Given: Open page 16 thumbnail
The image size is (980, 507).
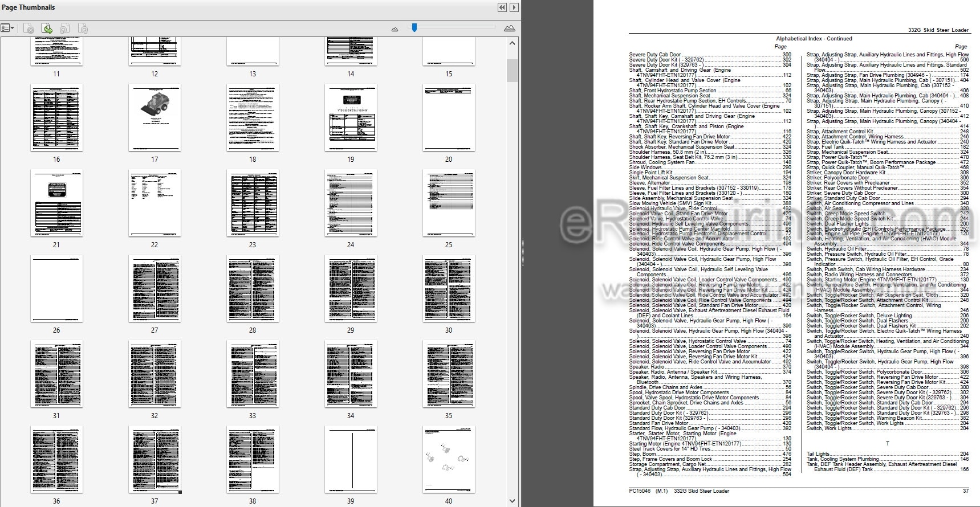Looking at the screenshot, I should coord(56,118).
